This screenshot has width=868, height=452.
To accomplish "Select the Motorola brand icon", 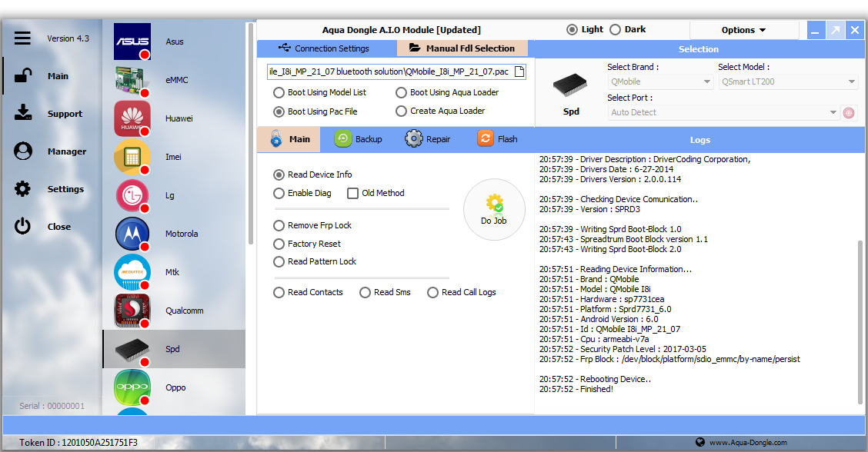I will 132,234.
